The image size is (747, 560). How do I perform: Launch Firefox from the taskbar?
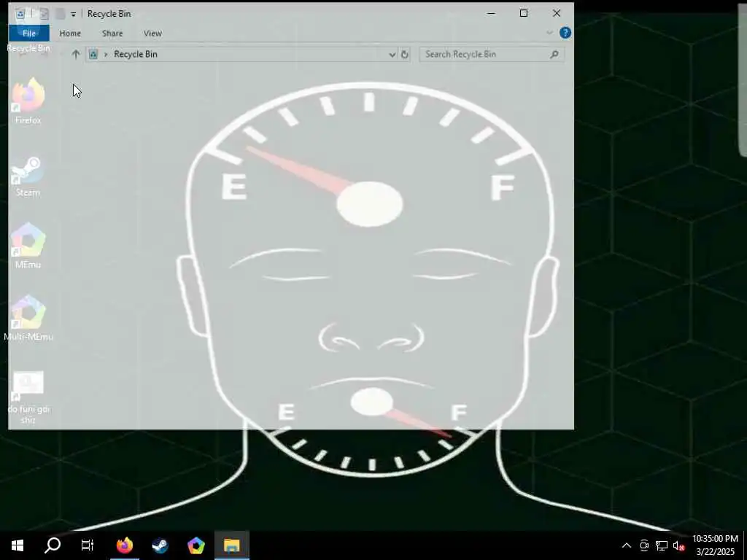coord(125,545)
